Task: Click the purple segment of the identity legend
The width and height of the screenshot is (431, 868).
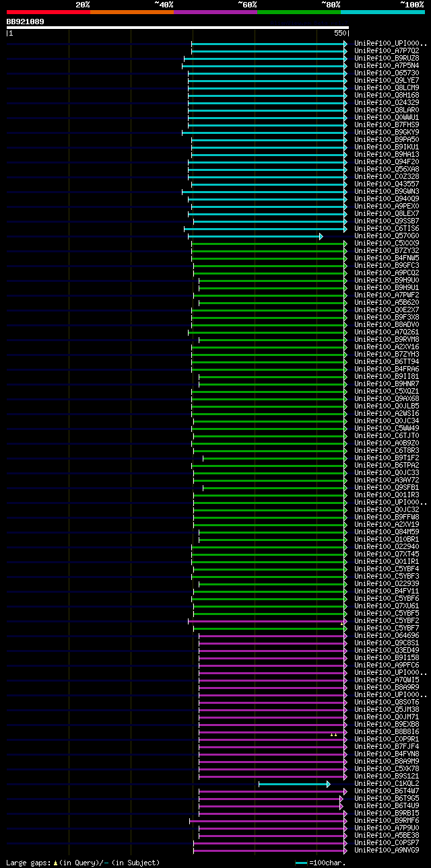Action: tap(215, 11)
